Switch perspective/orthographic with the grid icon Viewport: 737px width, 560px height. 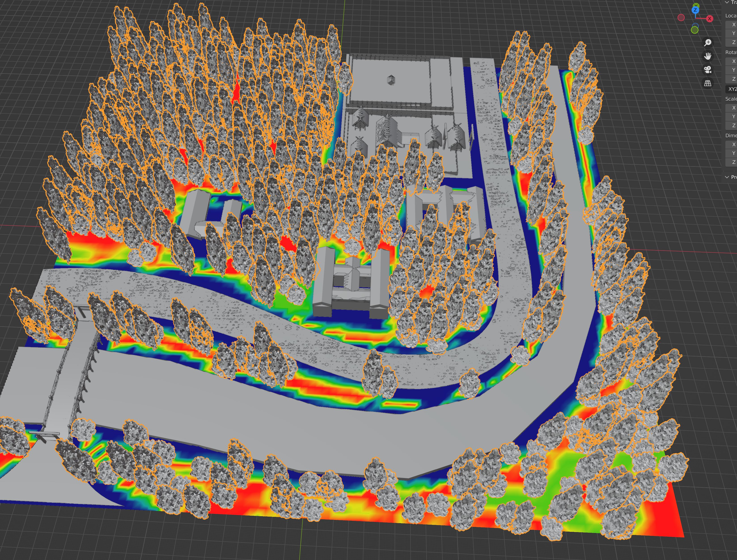708,83
